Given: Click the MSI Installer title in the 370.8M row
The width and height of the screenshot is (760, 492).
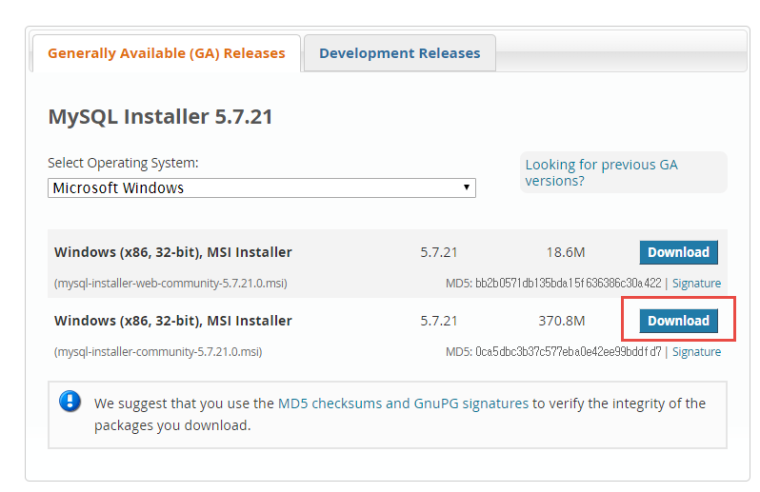Looking at the screenshot, I should 173,321.
